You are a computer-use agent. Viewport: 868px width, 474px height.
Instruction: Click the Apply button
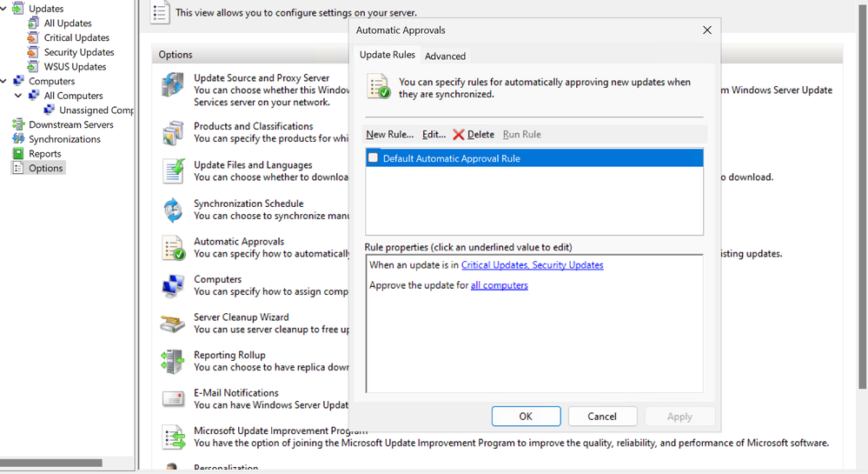[679, 417]
